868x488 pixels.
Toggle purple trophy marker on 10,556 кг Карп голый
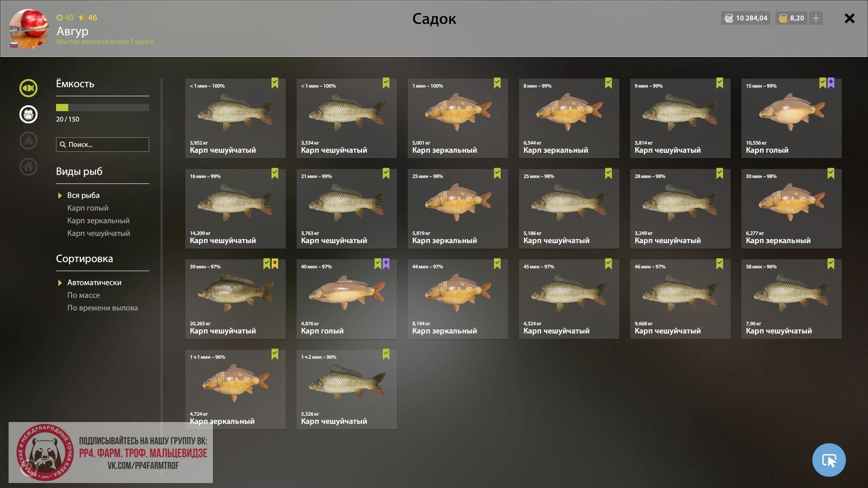click(831, 83)
